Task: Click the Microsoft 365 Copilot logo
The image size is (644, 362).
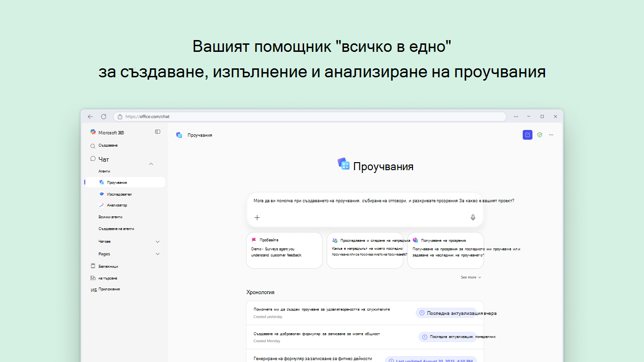Action: pos(93,132)
